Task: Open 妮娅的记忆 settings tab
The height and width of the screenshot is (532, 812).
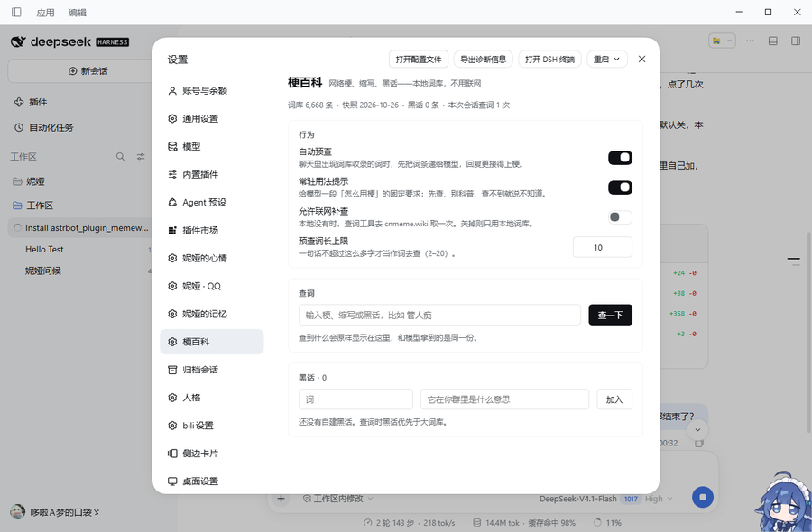Action: [x=211, y=314]
